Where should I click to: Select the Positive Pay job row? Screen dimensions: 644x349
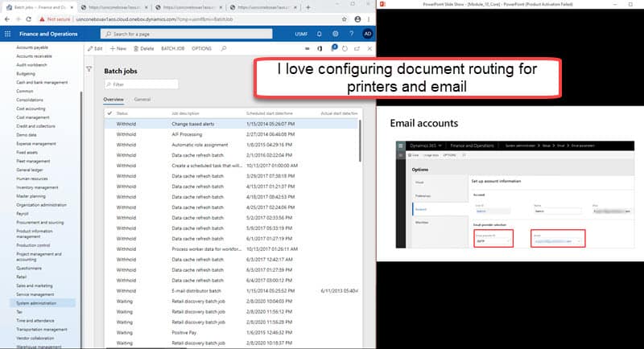pyautogui.click(x=232, y=333)
